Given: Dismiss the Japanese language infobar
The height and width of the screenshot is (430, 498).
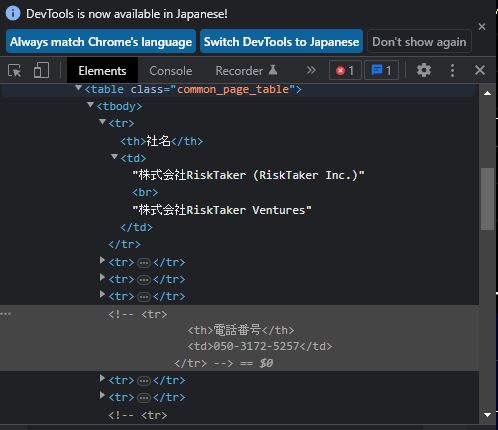Looking at the screenshot, I should click(482, 27).
